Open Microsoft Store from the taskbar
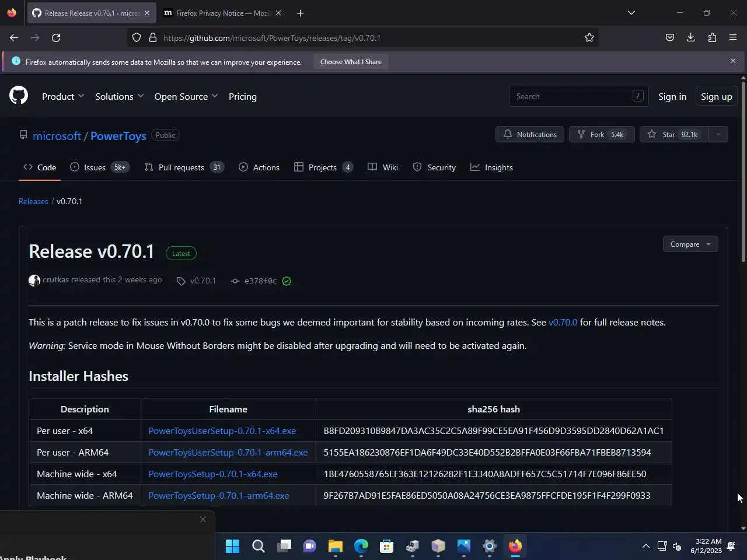747x560 pixels. click(x=386, y=546)
